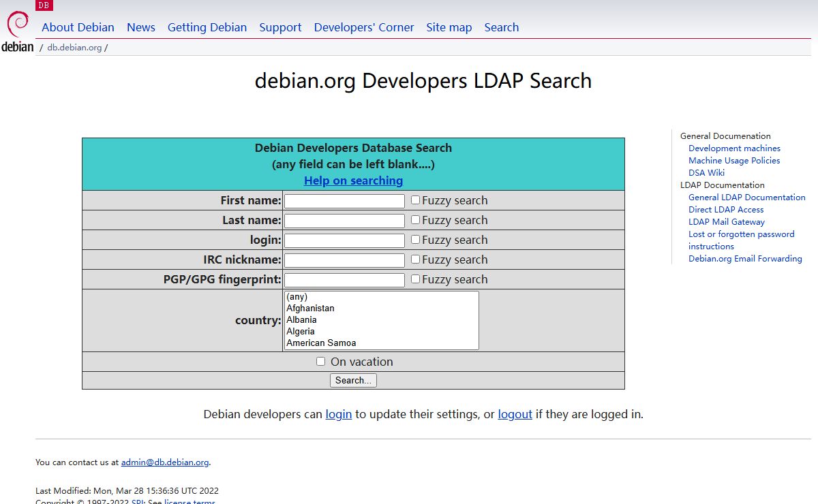Focus the login input field
818x504 pixels.
(344, 240)
